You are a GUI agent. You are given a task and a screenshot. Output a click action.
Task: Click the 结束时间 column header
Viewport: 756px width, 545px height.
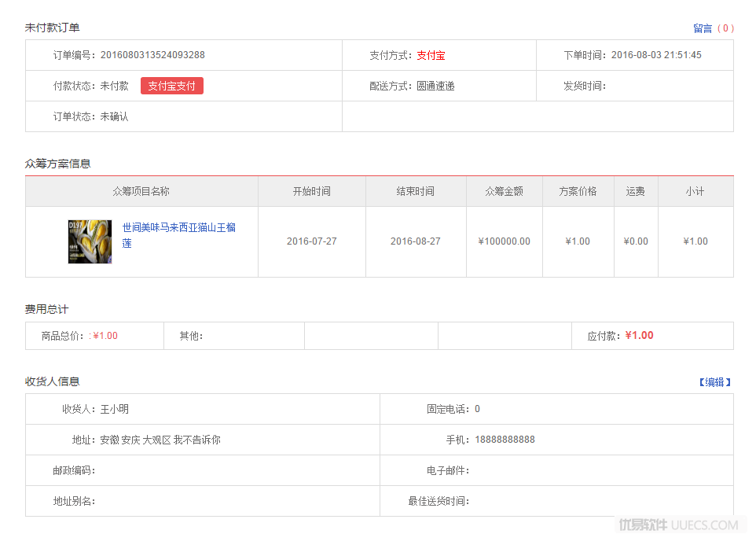click(x=415, y=191)
